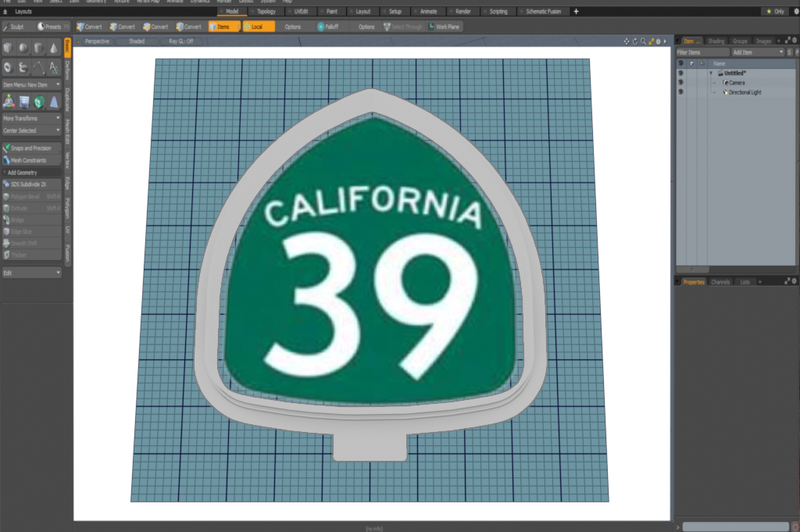Click the Sculpt button
Screen dimensions: 800x532
(x=17, y=27)
